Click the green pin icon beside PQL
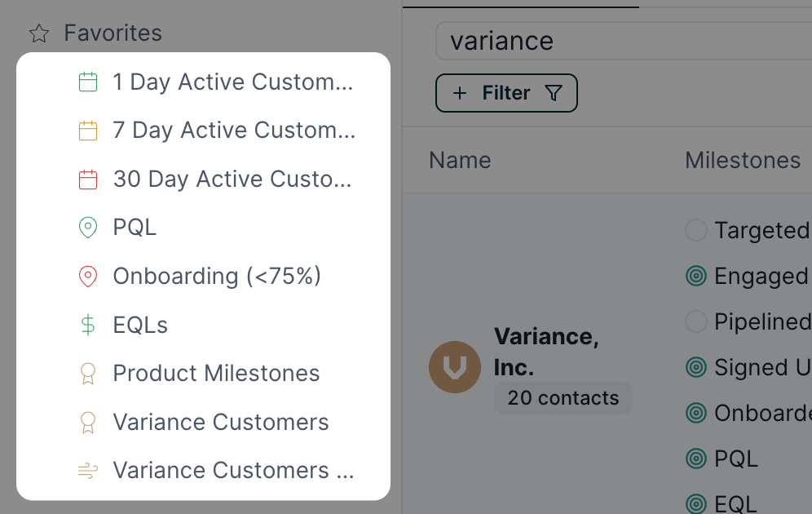 point(88,228)
